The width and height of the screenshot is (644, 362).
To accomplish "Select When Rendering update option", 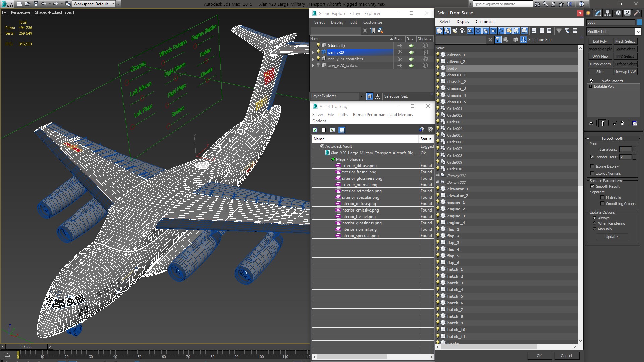I will pos(595,223).
